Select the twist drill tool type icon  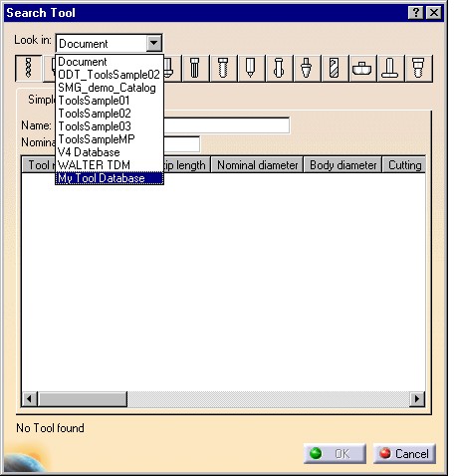point(29,68)
